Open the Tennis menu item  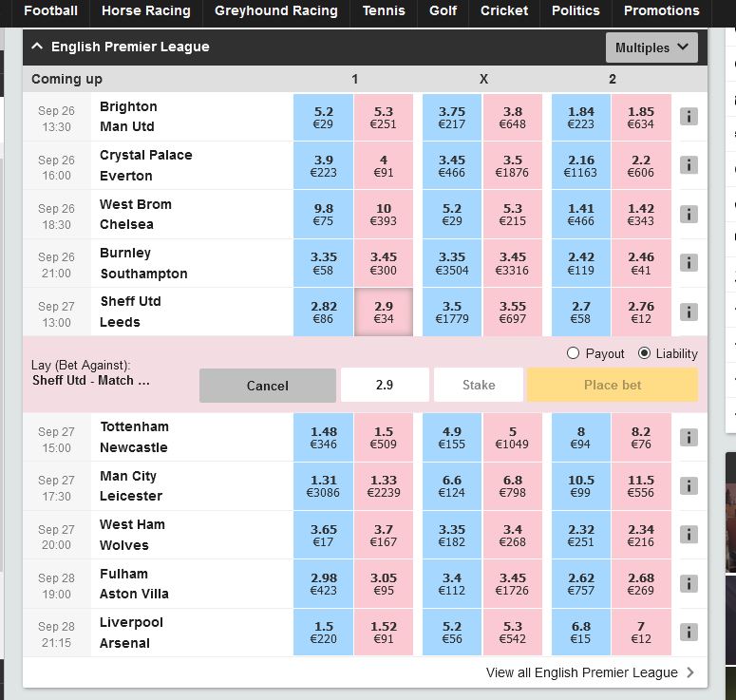pos(384,11)
